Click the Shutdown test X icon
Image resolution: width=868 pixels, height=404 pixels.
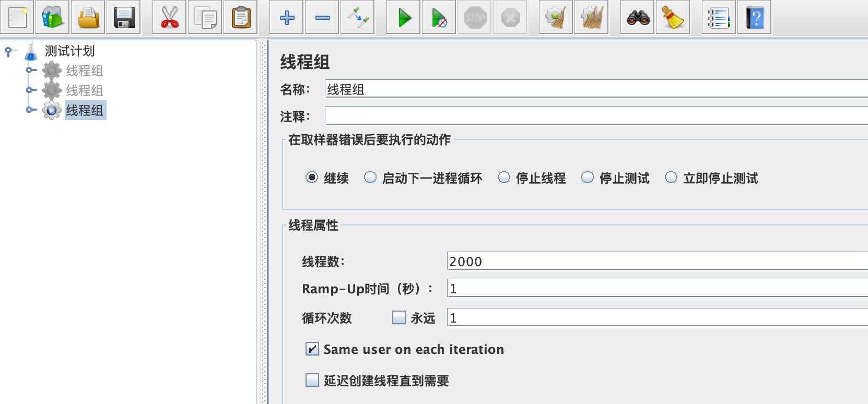(x=510, y=17)
